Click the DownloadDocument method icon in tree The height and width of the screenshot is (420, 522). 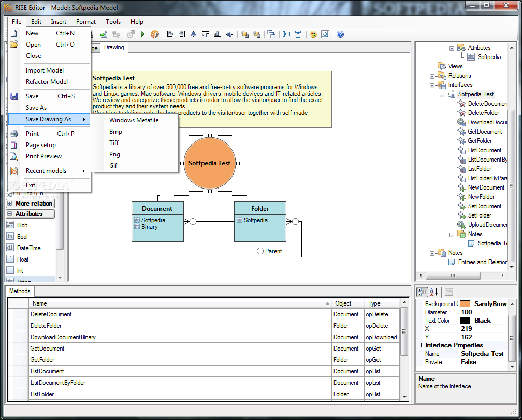click(x=461, y=122)
